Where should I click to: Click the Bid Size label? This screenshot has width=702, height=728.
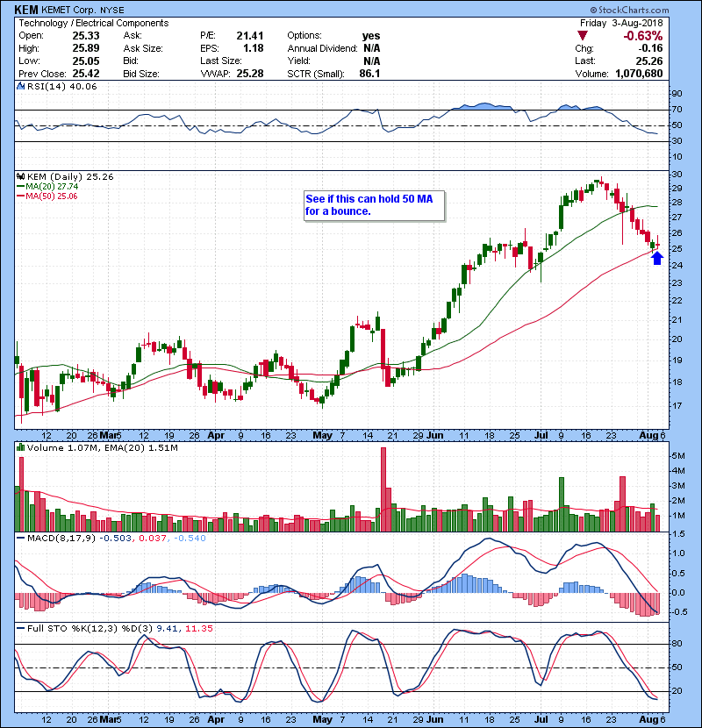pyautogui.click(x=140, y=74)
